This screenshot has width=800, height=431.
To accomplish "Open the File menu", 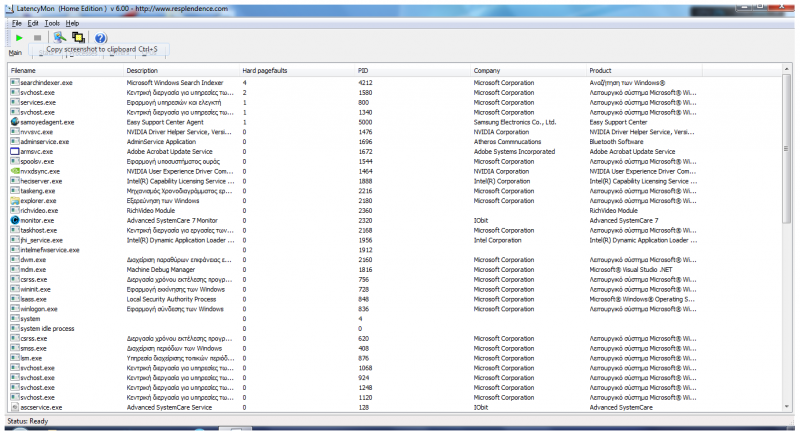I will pos(16,22).
